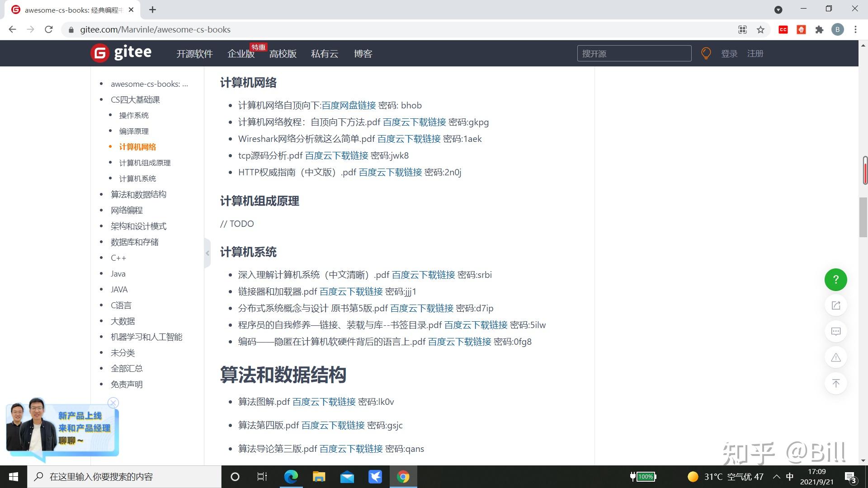Click the green question mark help button

(x=835, y=279)
